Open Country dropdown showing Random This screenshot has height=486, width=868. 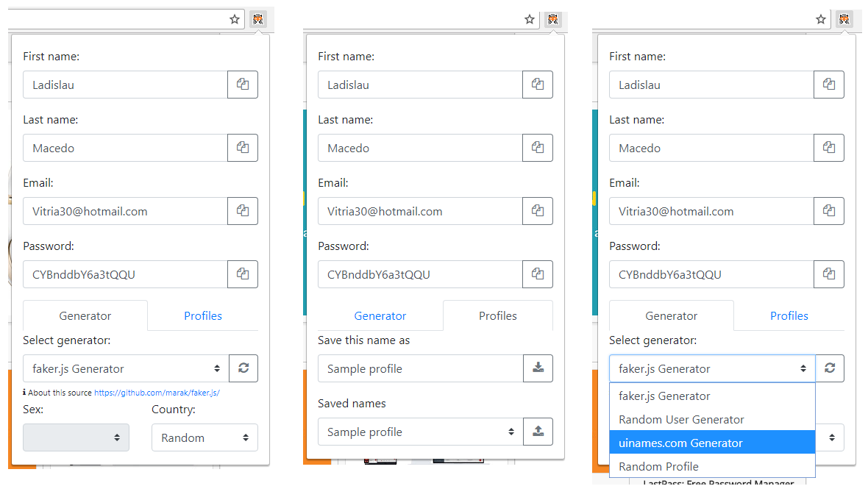tap(204, 437)
